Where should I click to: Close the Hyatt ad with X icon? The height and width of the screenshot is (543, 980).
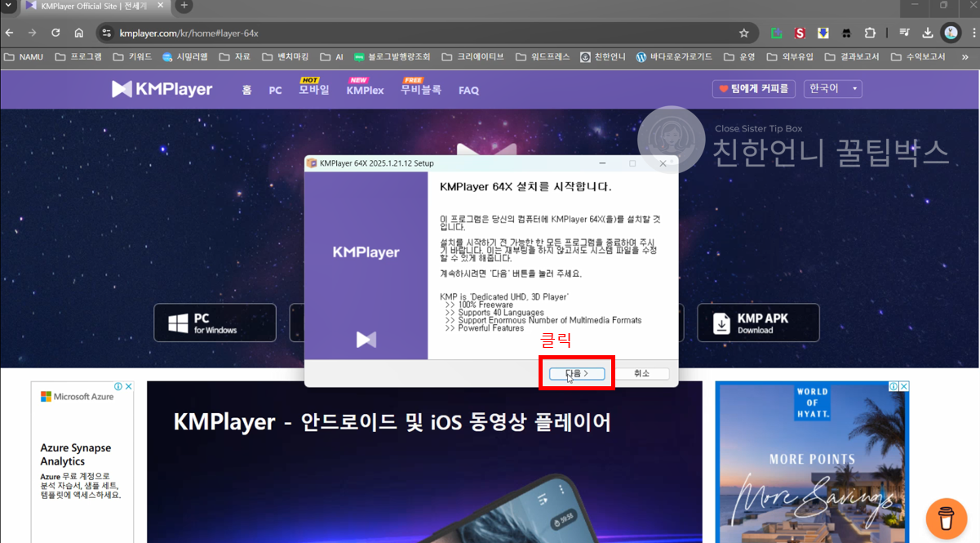[x=904, y=386]
